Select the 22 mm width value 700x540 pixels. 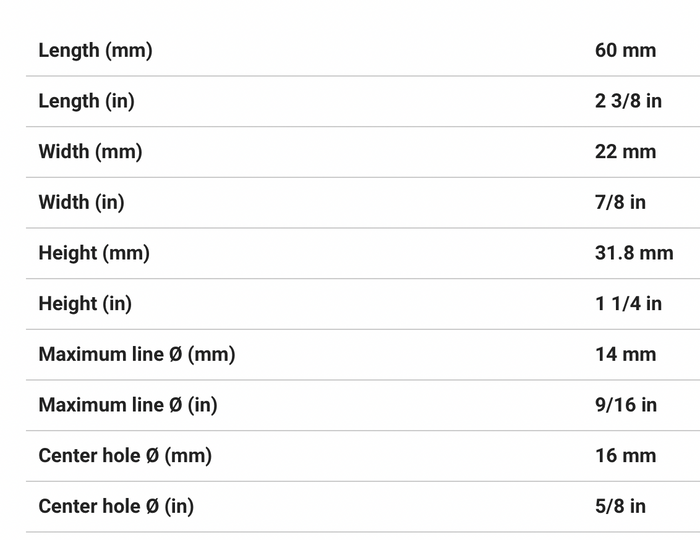[x=625, y=152]
